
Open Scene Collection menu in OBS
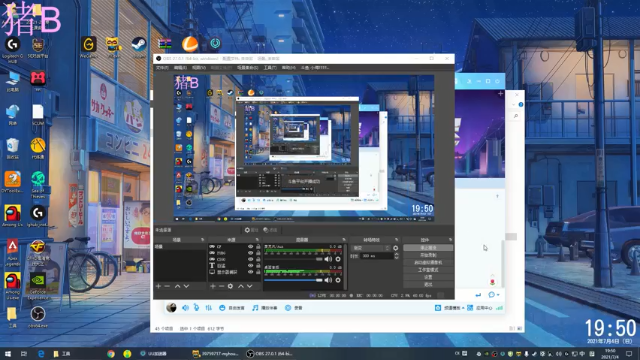[x=247, y=68]
